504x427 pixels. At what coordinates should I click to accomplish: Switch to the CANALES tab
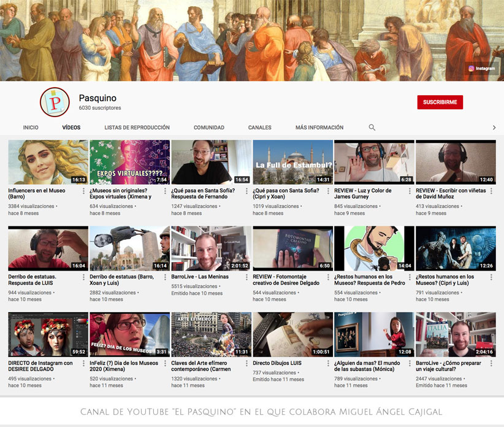260,128
